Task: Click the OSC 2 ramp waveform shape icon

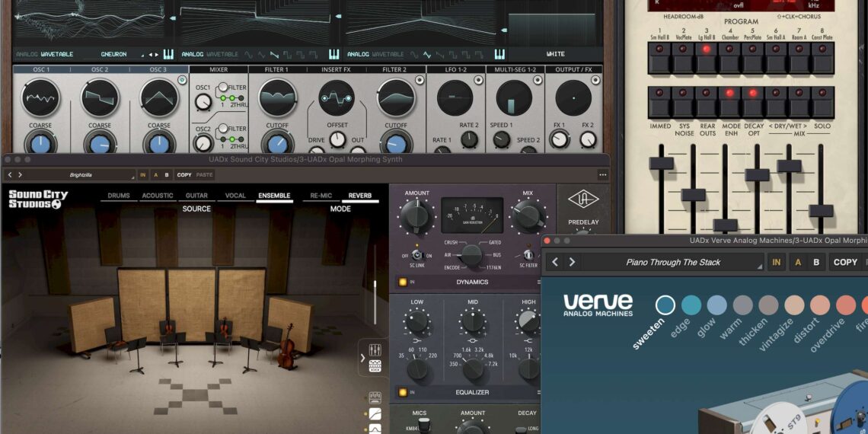Action: [274, 54]
